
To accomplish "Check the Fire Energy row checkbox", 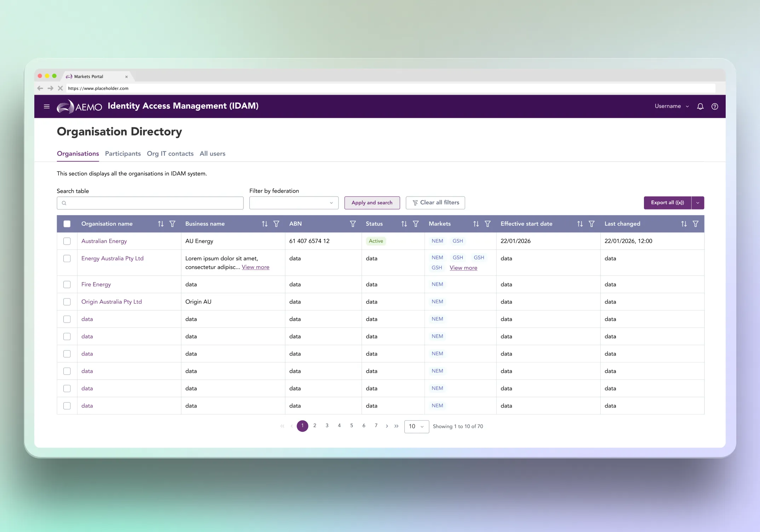I will point(67,284).
